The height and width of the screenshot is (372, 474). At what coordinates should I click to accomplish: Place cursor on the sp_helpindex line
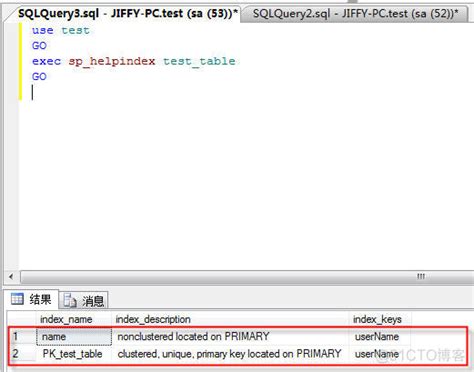point(134,61)
